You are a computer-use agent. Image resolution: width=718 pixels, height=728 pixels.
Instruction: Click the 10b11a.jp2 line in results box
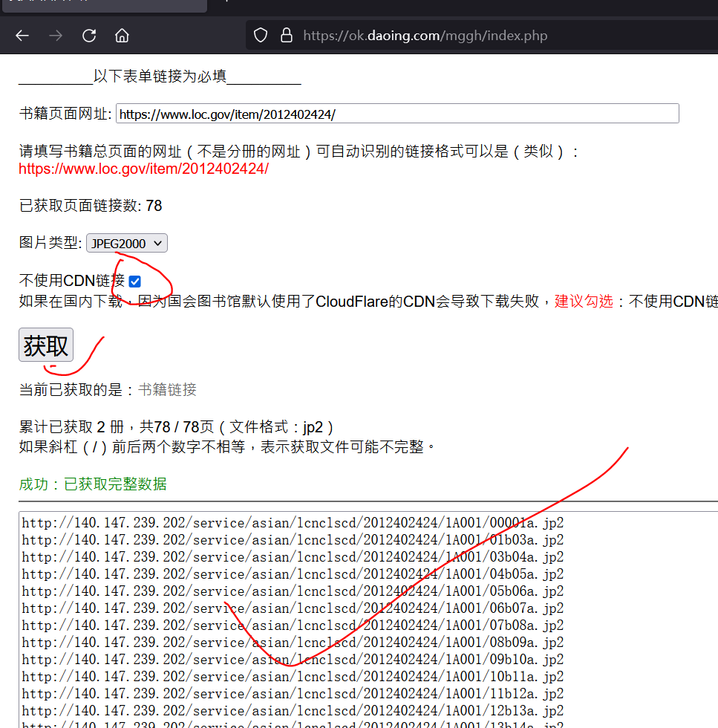(x=292, y=677)
